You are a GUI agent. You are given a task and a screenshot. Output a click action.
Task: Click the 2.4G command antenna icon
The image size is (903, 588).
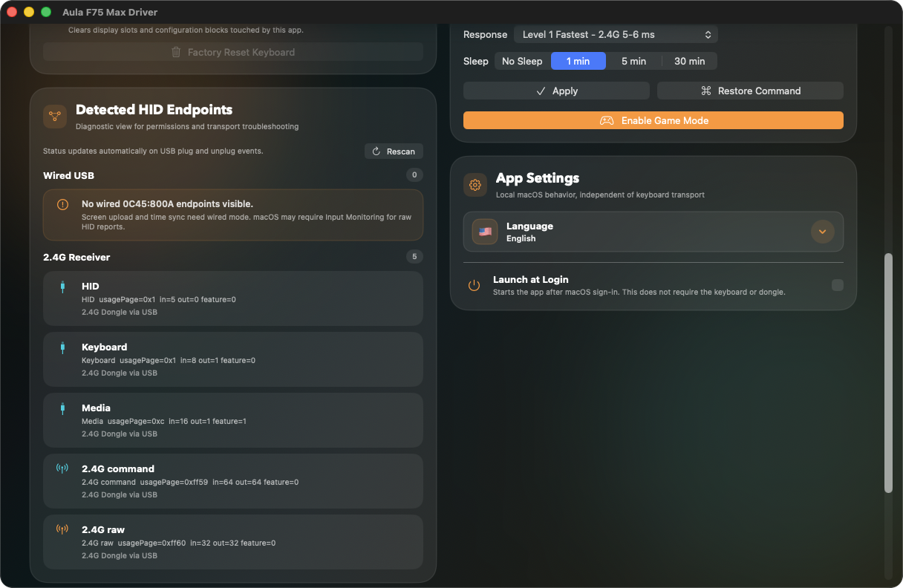[x=62, y=468]
